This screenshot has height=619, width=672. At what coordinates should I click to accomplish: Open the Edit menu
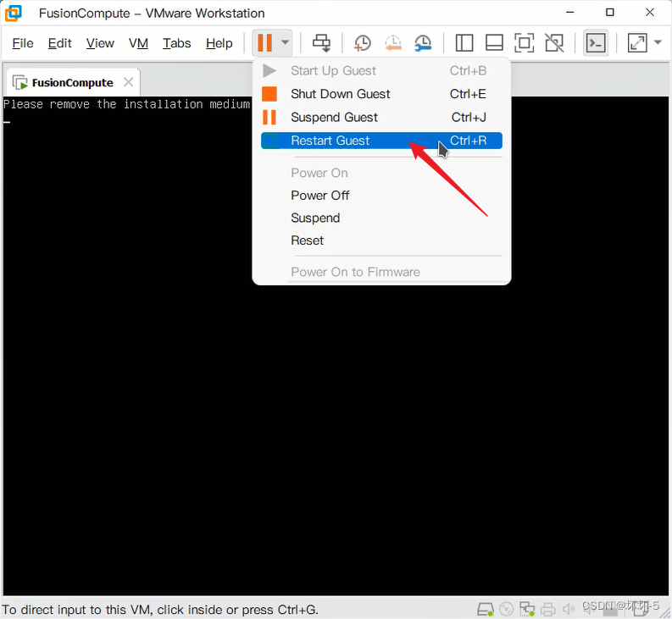[59, 43]
